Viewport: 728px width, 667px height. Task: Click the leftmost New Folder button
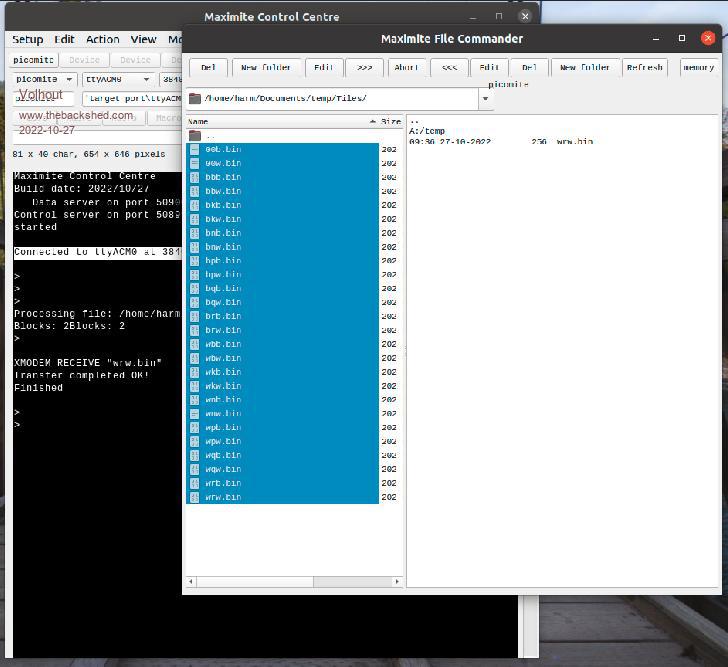[x=263, y=67]
